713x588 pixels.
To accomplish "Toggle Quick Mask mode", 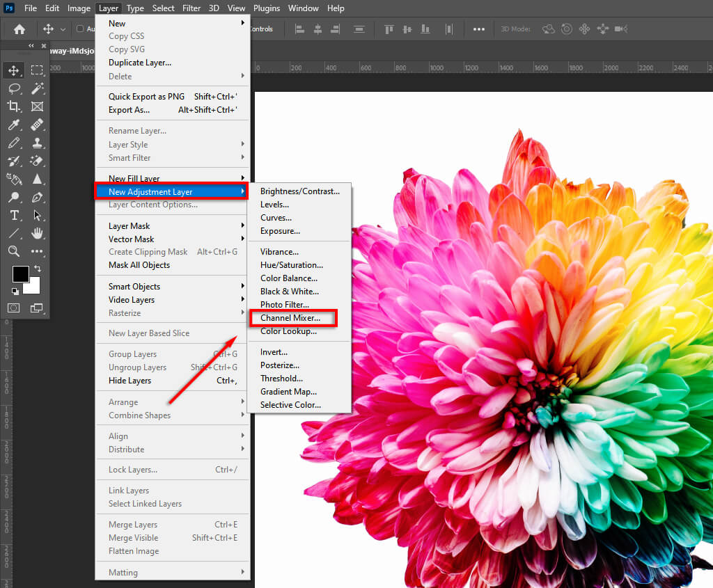I will (x=13, y=308).
